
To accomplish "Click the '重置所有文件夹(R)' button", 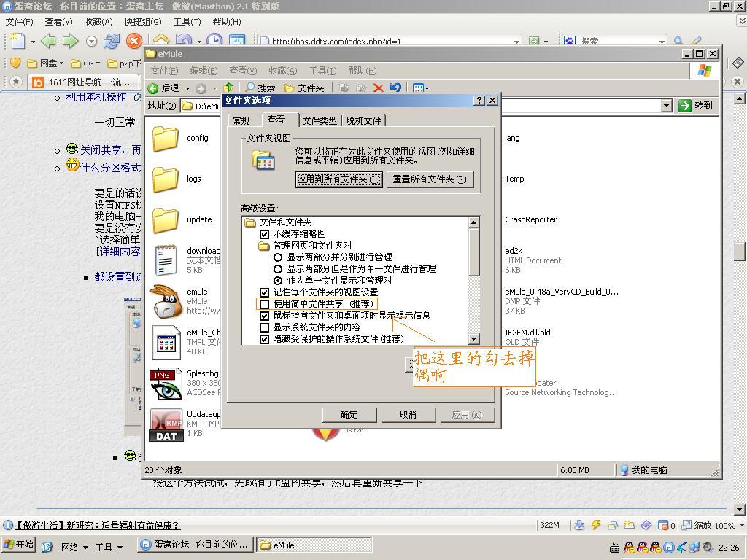I will [430, 179].
